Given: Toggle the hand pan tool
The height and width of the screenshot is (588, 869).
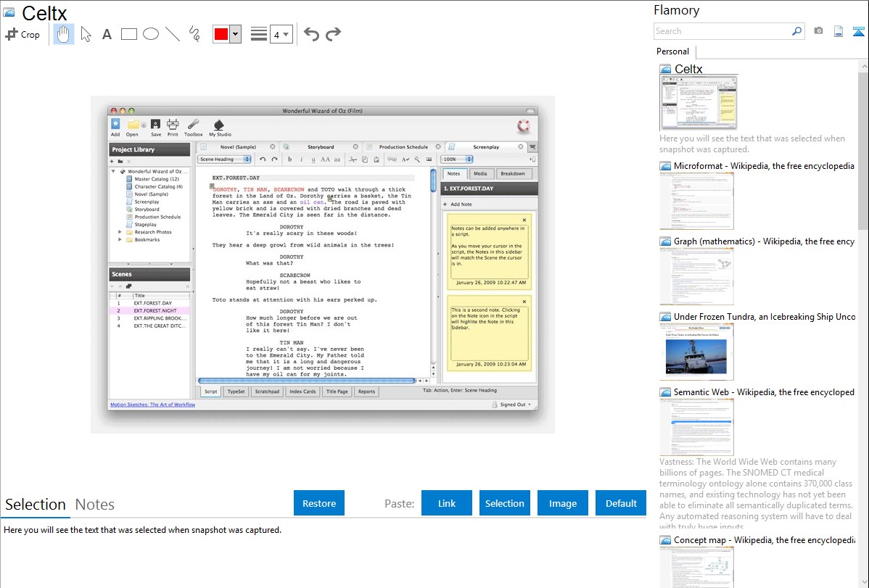Looking at the screenshot, I should click(64, 34).
